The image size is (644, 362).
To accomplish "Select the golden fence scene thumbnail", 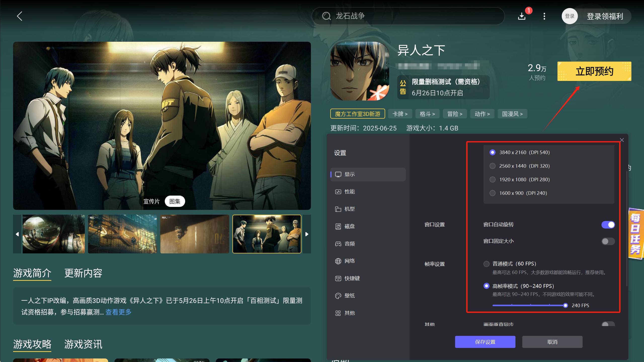I will (123, 234).
